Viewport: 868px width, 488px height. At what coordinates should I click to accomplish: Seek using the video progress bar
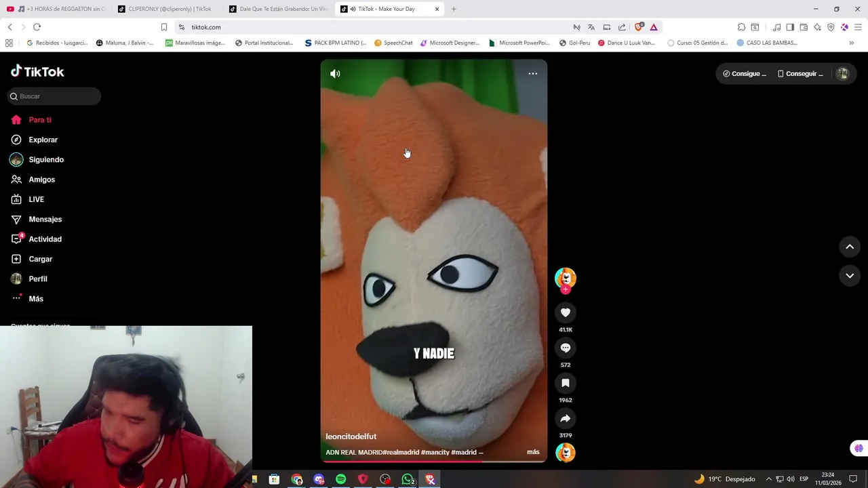point(434,462)
